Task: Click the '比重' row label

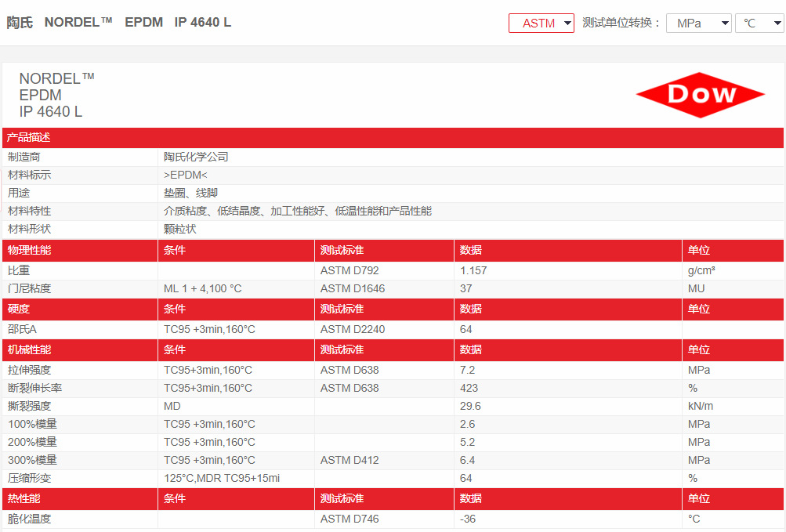Action: (19, 270)
